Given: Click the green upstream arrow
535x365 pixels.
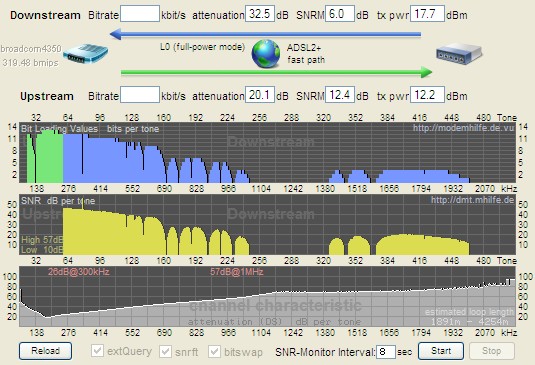Looking at the screenshot, I should 277,72.
